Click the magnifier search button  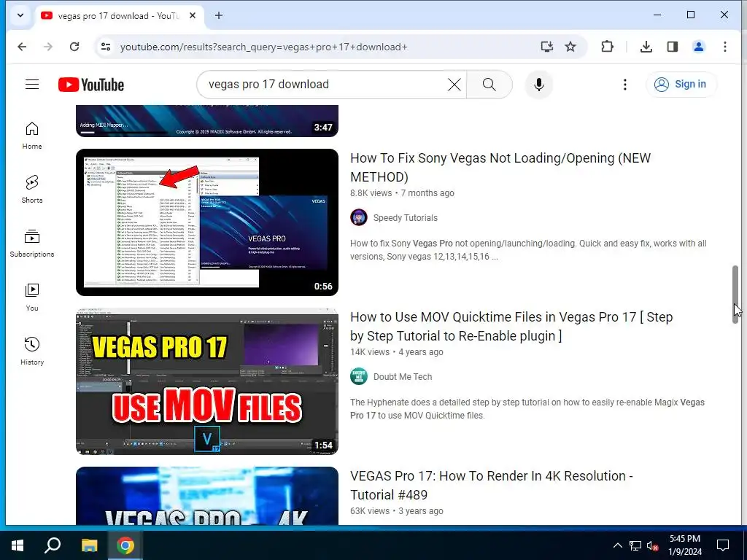[x=489, y=85]
